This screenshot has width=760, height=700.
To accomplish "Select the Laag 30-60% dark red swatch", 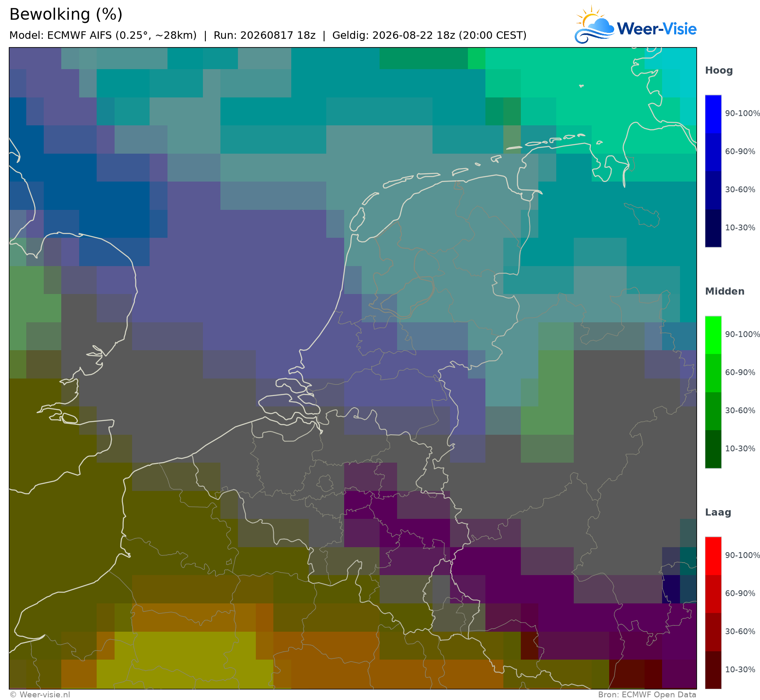I will pyautogui.click(x=713, y=632).
